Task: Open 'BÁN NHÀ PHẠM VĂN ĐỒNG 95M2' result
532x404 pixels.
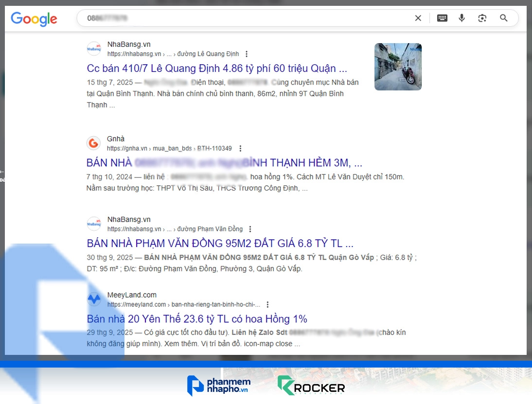Action: tap(220, 243)
